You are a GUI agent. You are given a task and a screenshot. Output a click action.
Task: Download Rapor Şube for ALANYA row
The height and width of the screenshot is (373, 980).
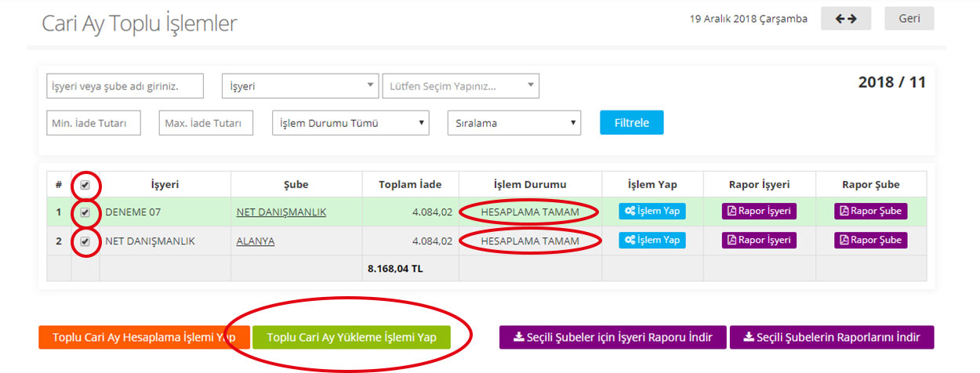[x=871, y=240]
